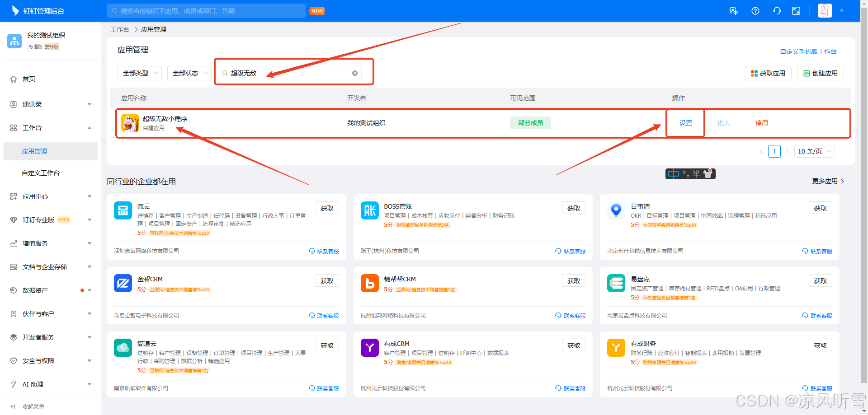This screenshot has width=868, height=415.
Task: Click the 获取应用 button
Action: pyautogui.click(x=768, y=73)
